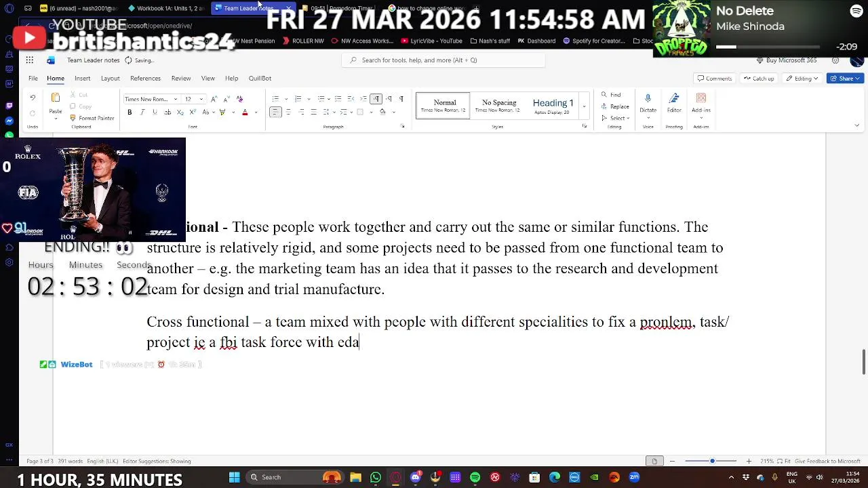Click Give Feedback to Microsoft link
This screenshot has width=868, height=488.
click(827, 462)
